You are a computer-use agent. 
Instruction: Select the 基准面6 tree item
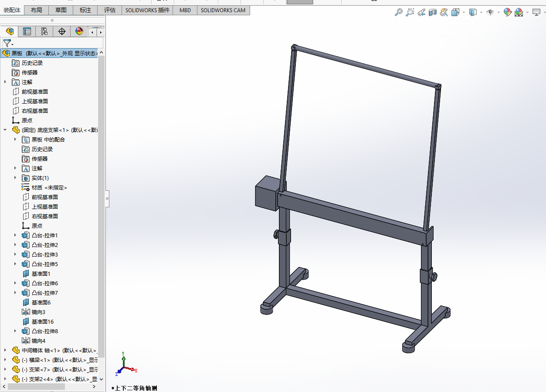(x=36, y=303)
